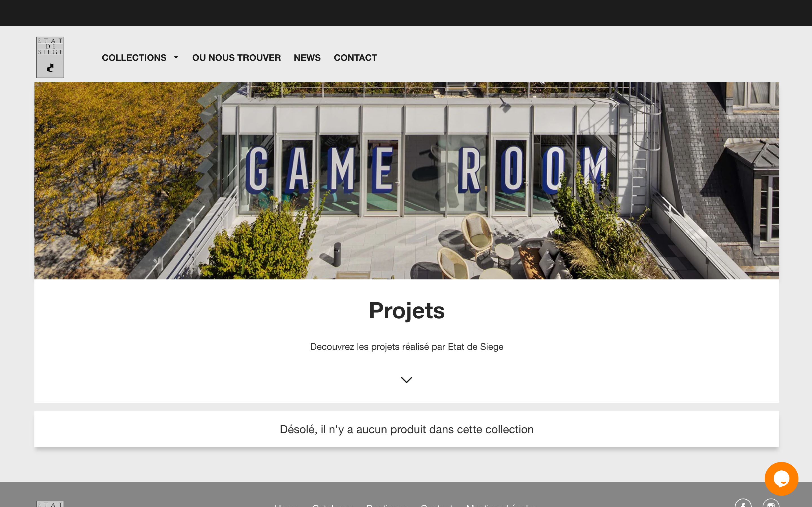
Task: Open the Instagram profile from the footer icon
Action: pyautogui.click(x=772, y=505)
